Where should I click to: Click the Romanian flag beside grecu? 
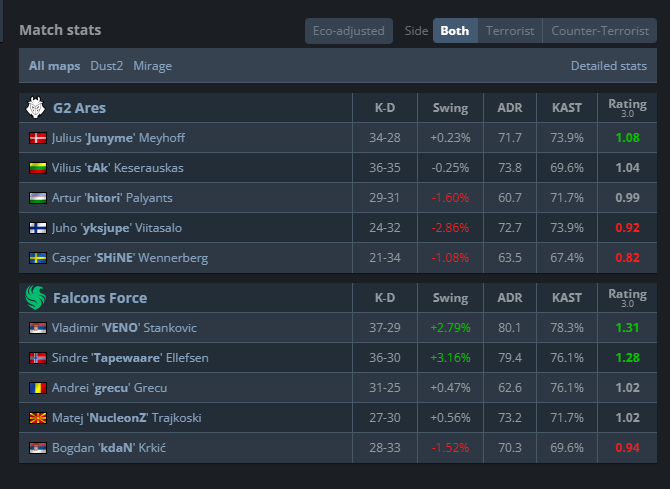pos(38,388)
